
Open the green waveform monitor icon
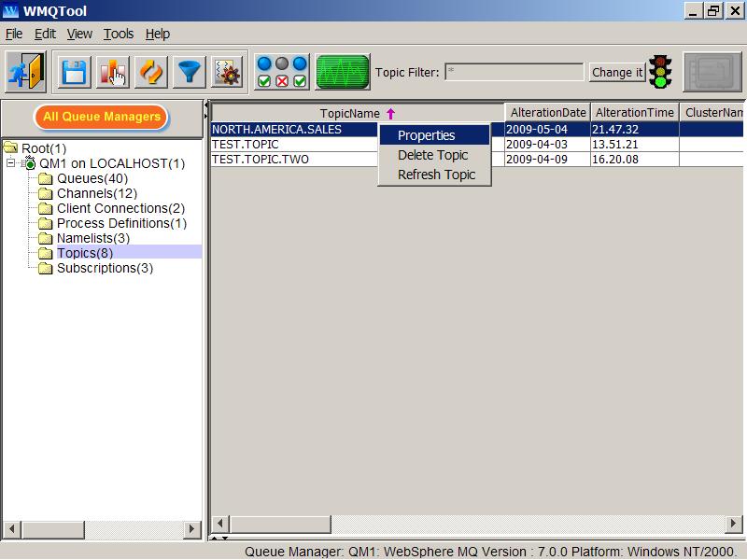pos(343,72)
